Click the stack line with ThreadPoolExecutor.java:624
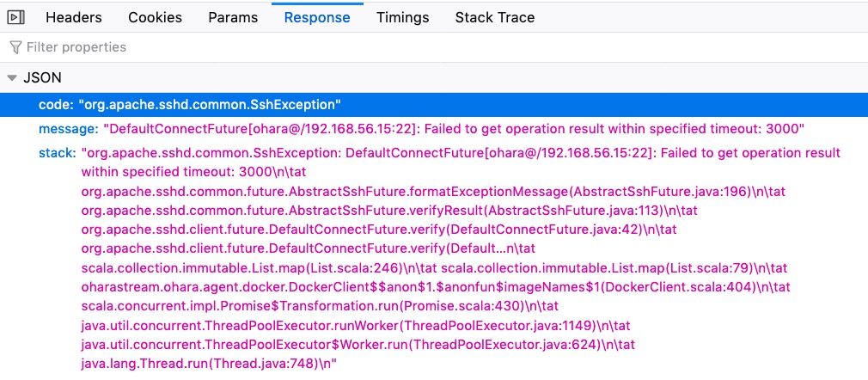 (x=358, y=345)
